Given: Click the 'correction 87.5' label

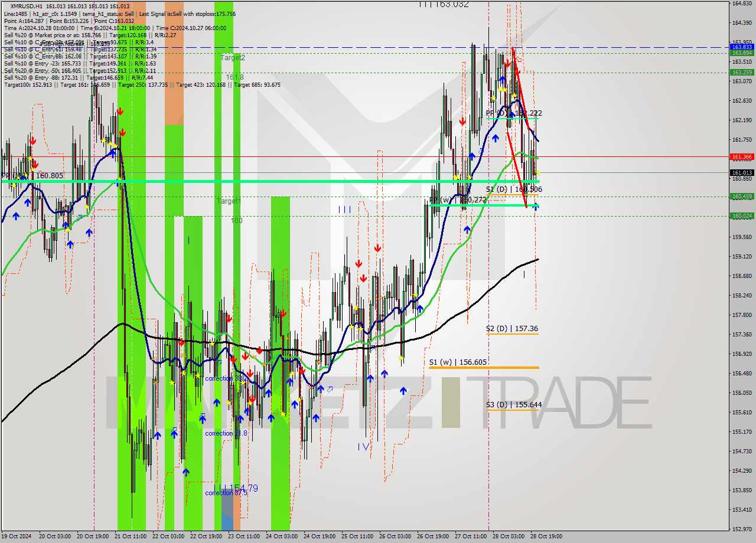Looking at the screenshot, I should 226,493.
